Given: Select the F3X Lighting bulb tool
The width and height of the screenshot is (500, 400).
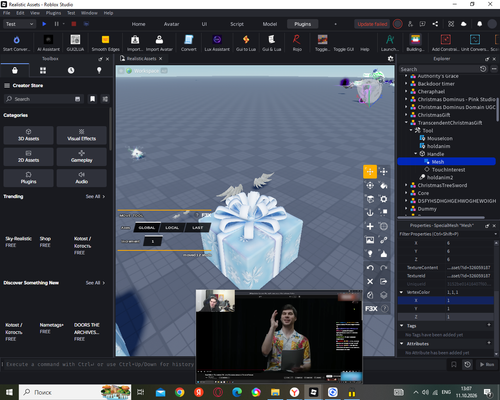Looking at the screenshot, I should pyautogui.click(x=370, y=254).
